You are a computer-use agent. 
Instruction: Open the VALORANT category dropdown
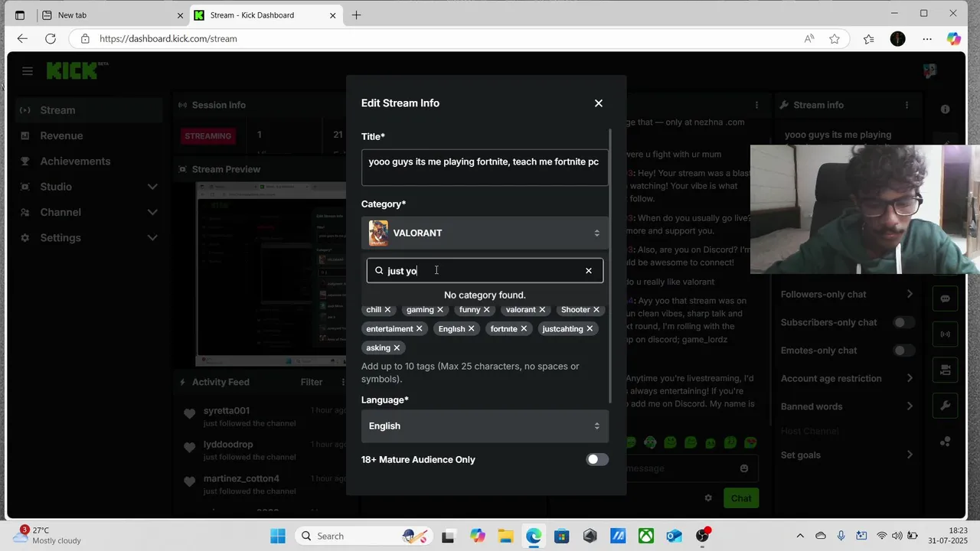click(x=485, y=233)
